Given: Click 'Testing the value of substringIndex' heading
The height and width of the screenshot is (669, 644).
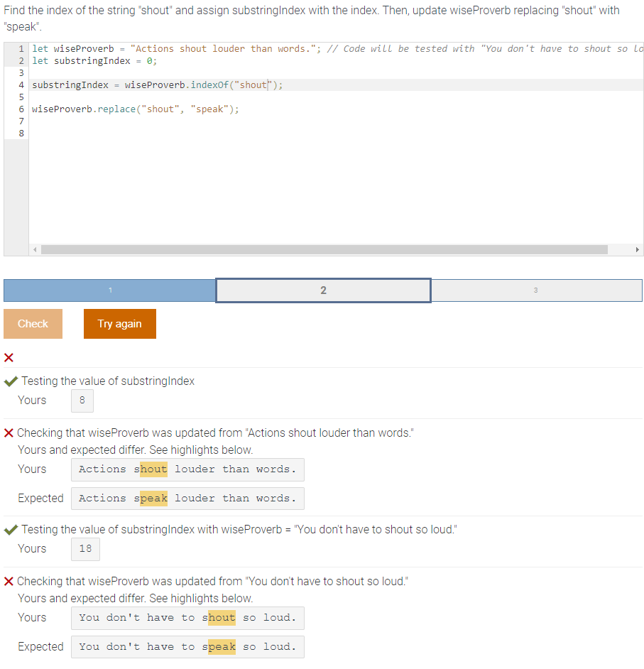Looking at the screenshot, I should (108, 381).
